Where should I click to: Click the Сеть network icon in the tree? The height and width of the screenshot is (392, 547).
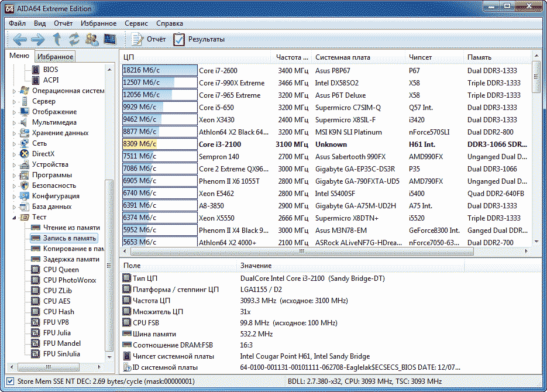(25, 143)
